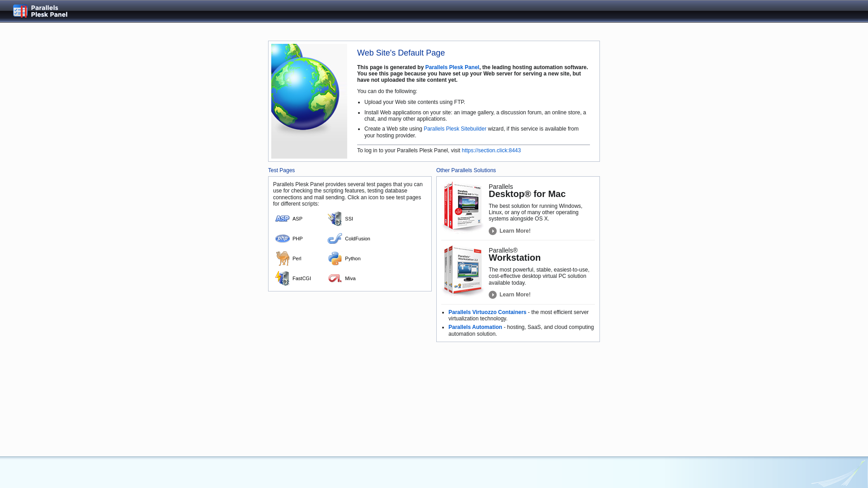Click the Workstation heading
868x488 pixels.
click(514, 258)
